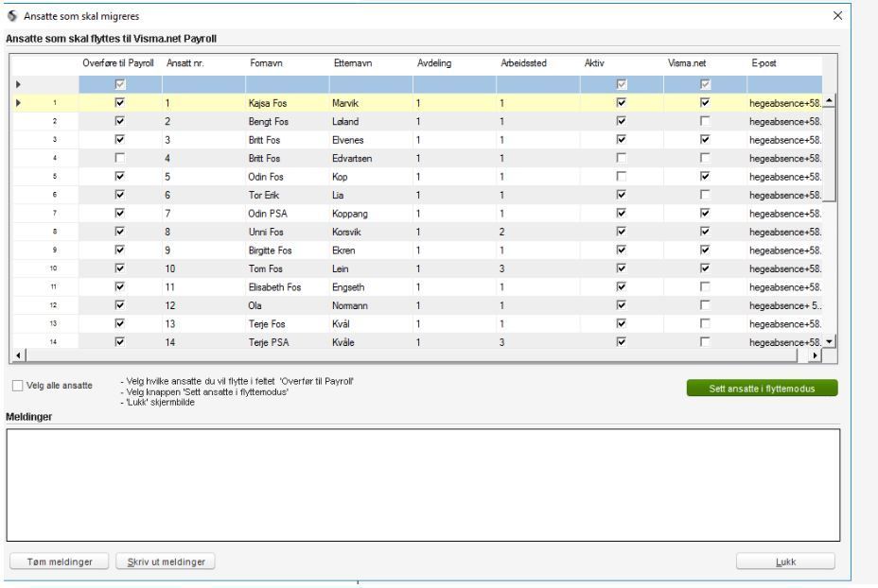Viewport: 878px width, 588px height.
Task: Click the Ansatt nr. filter cell in blue row
Action: (203, 84)
